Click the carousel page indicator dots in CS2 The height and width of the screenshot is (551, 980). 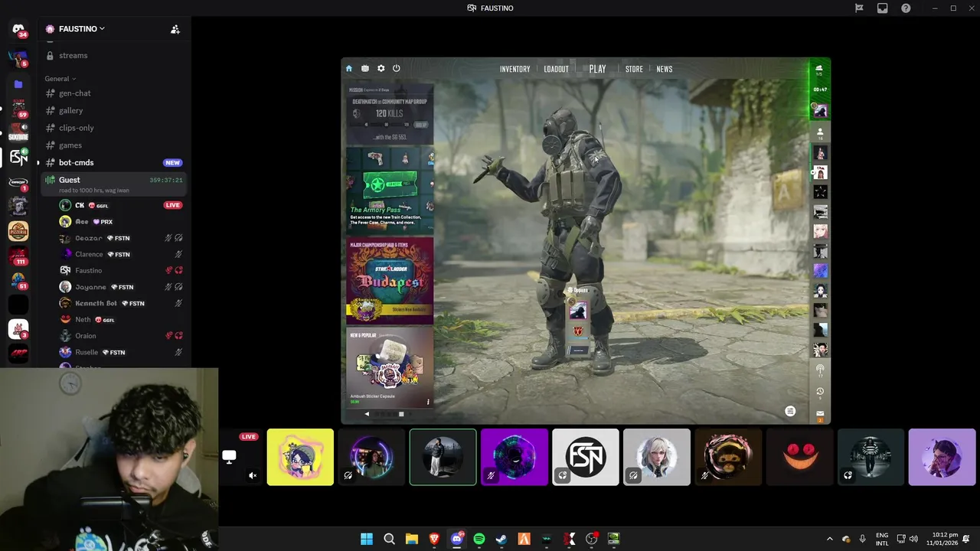click(x=388, y=414)
